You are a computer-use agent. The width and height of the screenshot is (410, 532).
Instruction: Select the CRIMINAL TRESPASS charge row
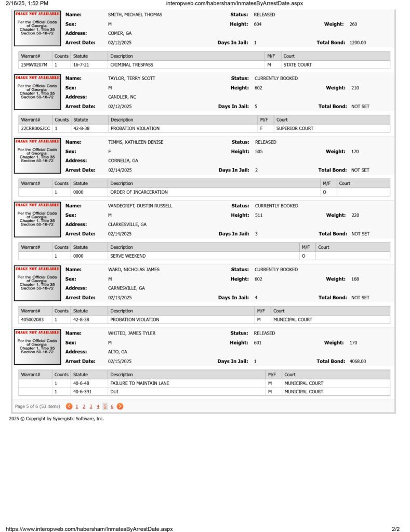(x=204, y=64)
